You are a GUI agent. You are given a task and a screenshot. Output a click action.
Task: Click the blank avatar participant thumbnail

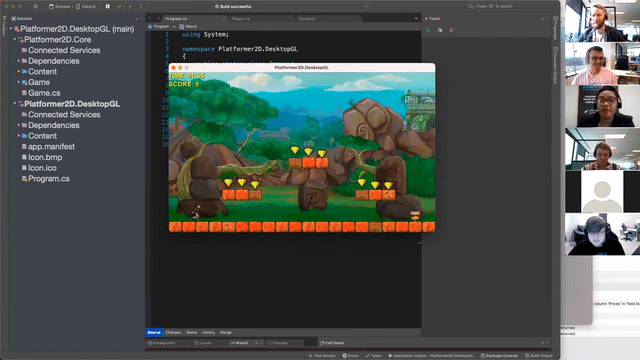pos(602,191)
